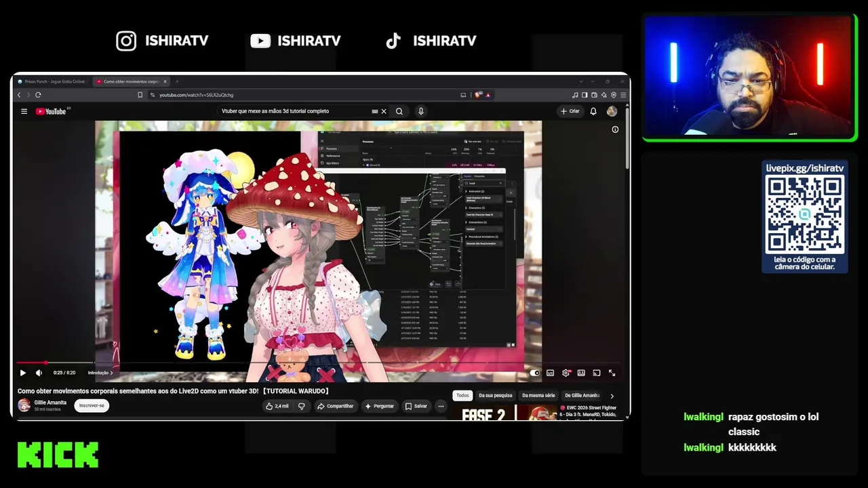Subscribe using the Inscrever-se button
This screenshot has width=868, height=488.
point(92,405)
